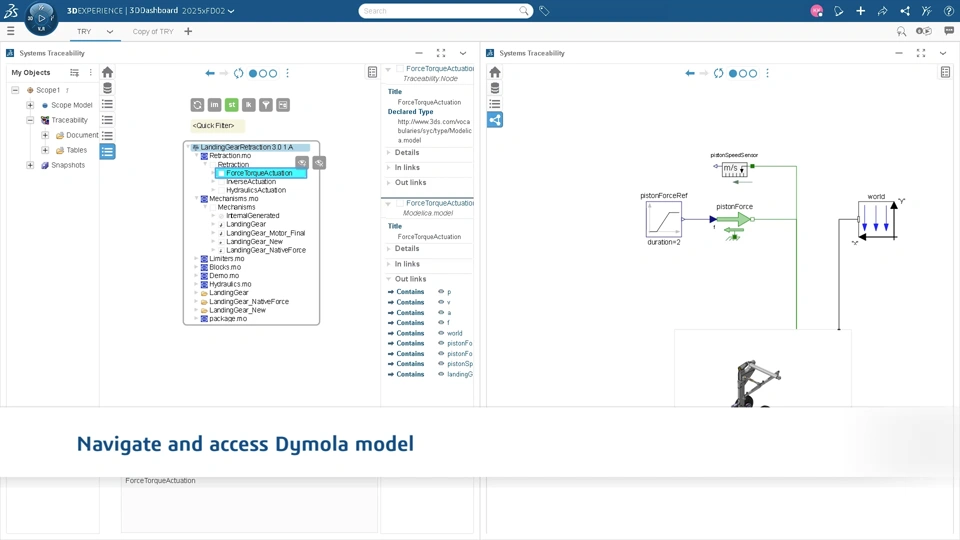Screen dimensions: 960x540
Task: Toggle checkbox next to ForceTorqueActuation Modelica model
Action: click(x=400, y=203)
